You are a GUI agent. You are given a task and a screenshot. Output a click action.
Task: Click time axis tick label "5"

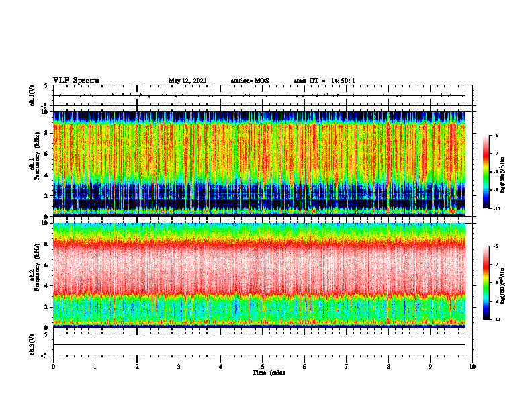click(263, 367)
